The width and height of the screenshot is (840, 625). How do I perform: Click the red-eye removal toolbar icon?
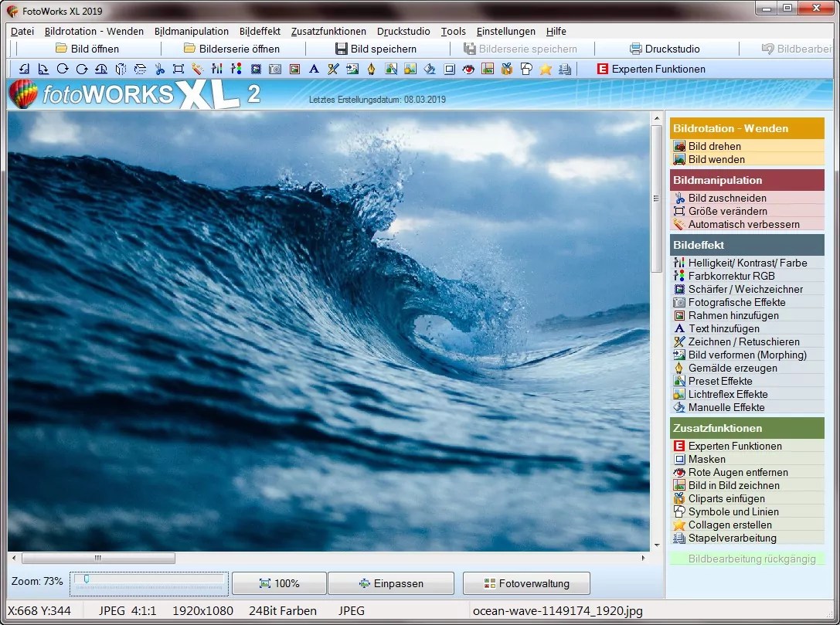pos(468,69)
